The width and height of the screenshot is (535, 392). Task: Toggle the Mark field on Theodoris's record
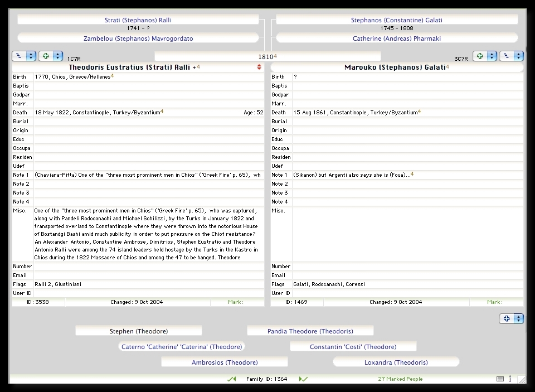point(237,302)
